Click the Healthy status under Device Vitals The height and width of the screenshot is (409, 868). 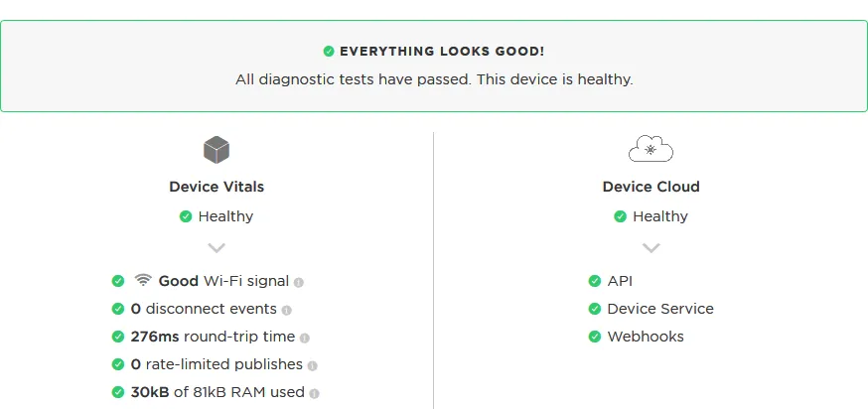click(x=225, y=216)
